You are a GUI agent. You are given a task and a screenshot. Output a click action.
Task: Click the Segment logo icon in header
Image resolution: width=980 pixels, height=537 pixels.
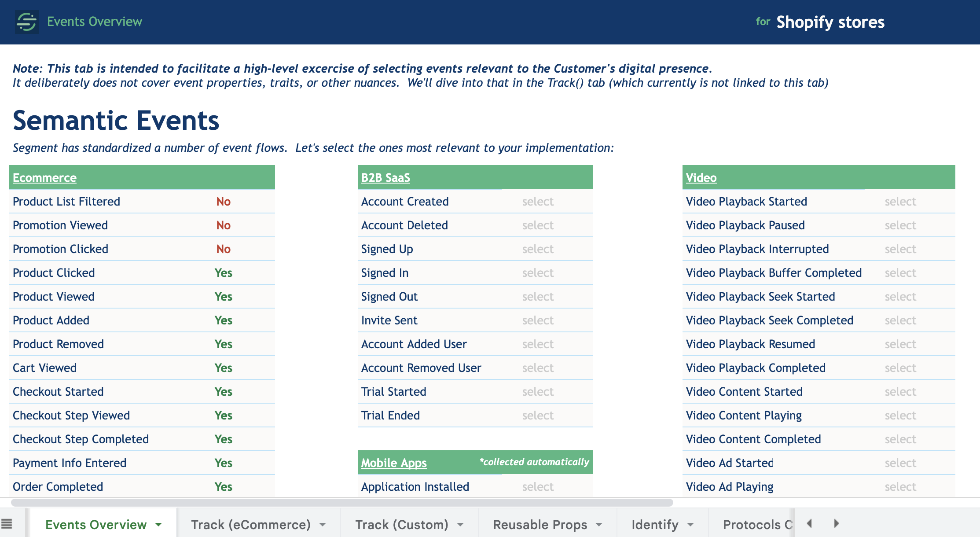(26, 22)
